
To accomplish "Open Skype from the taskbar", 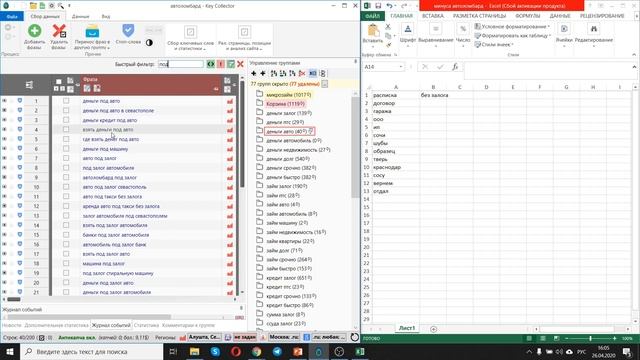I will tap(215, 351).
